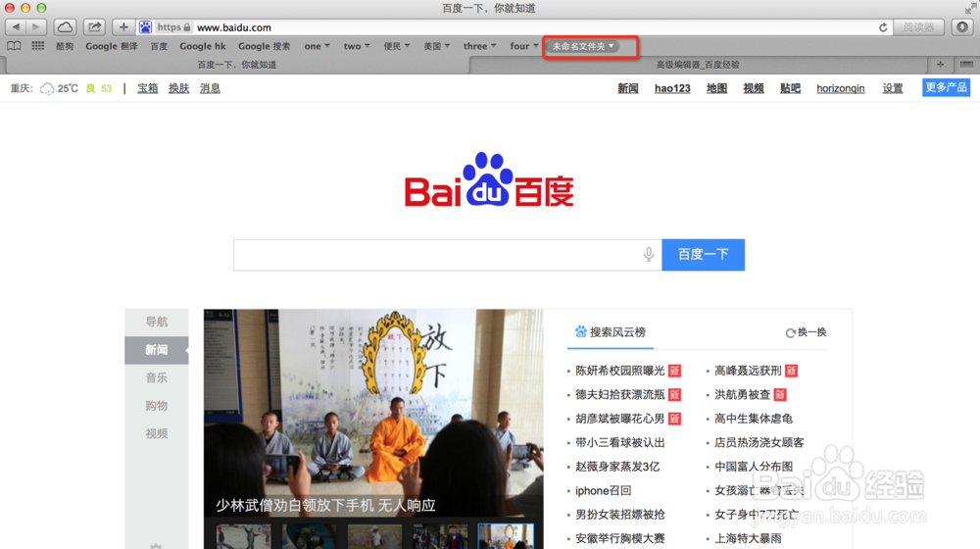This screenshot has height=549, width=980.
Task: Click the microphone voice search icon
Action: coord(649,254)
